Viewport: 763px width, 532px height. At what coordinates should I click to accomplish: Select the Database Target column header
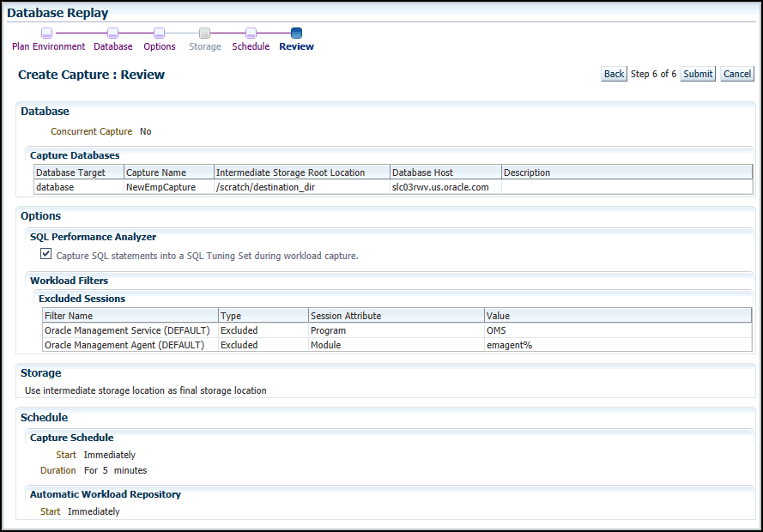70,172
